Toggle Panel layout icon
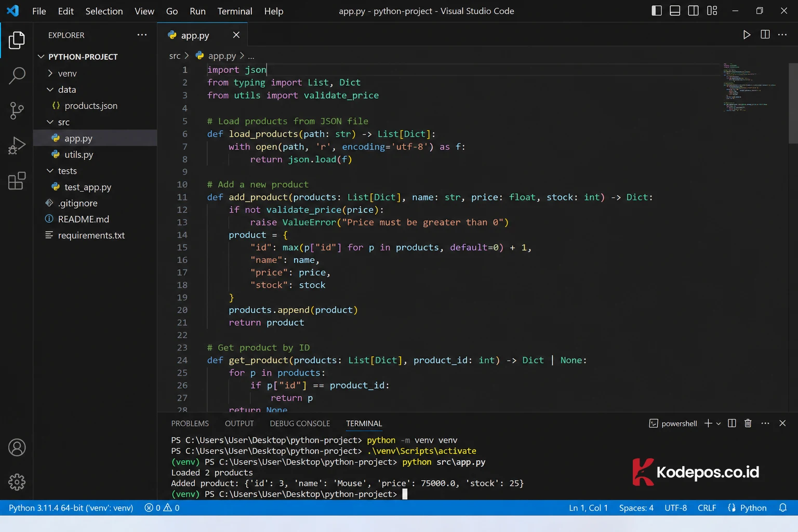This screenshot has height=532, width=798. 675,10
